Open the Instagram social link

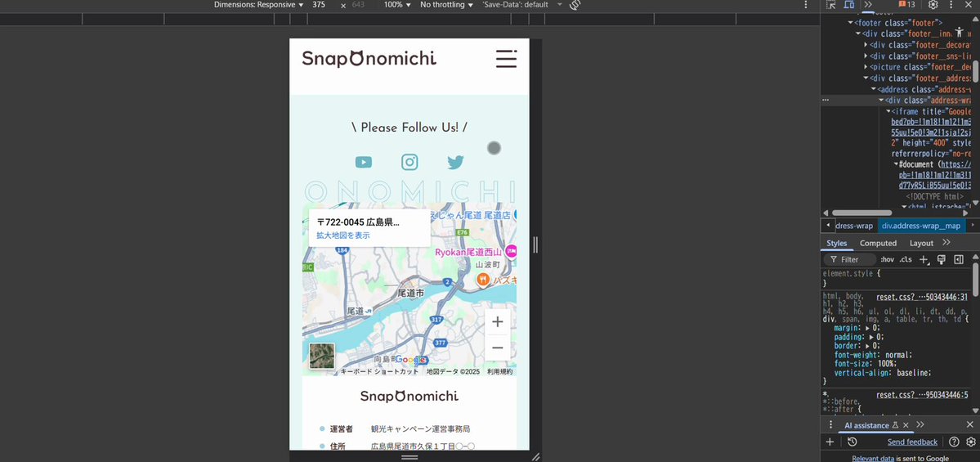click(x=409, y=163)
